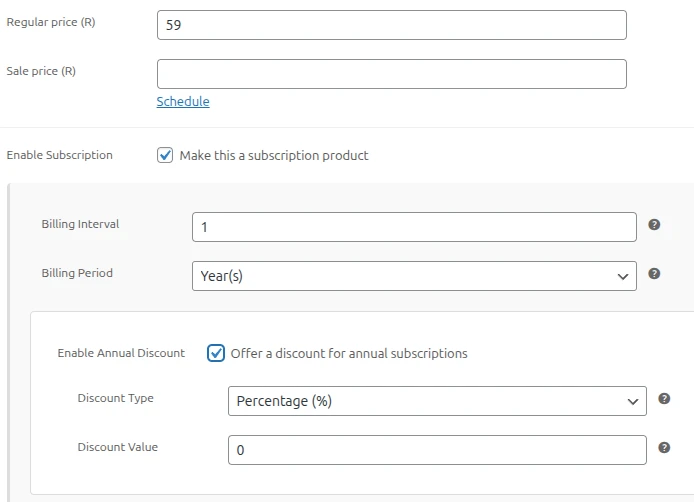This screenshot has height=502, width=694.
Task: Open the Billing Period dropdown
Action: [x=414, y=276]
